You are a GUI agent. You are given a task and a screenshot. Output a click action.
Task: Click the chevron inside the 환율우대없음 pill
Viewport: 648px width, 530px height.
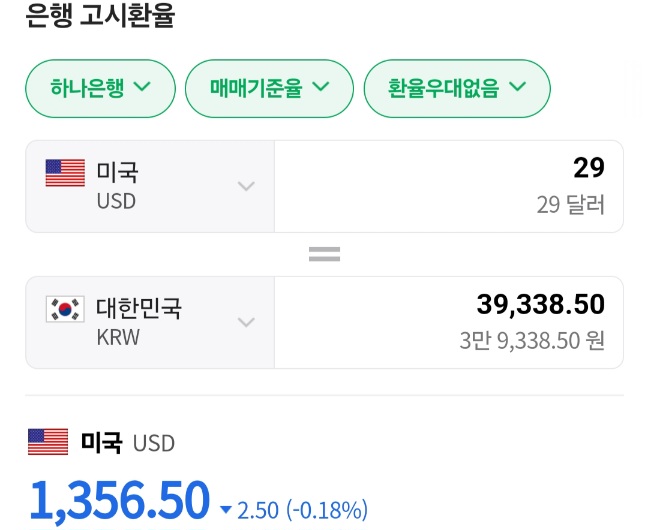(517, 86)
